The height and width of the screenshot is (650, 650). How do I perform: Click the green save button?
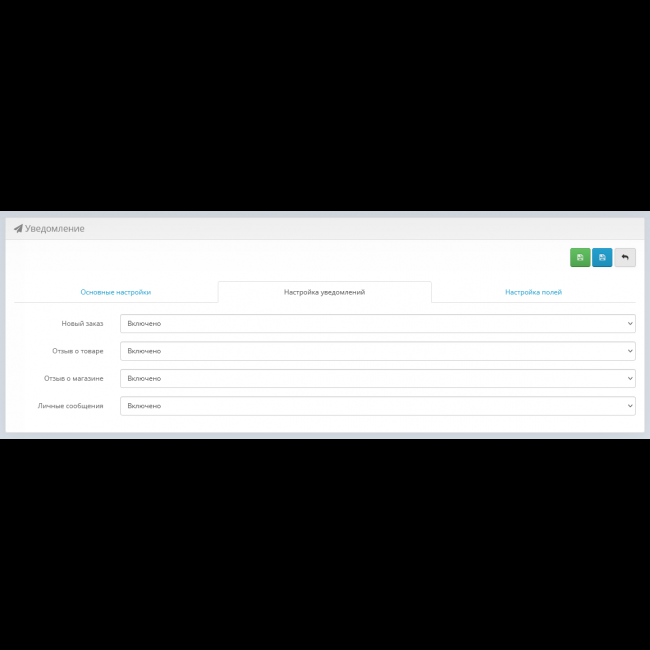[x=580, y=258]
